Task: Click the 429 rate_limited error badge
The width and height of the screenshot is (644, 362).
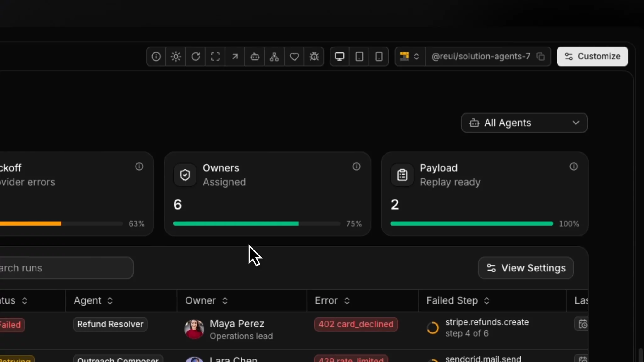Action: point(351,359)
